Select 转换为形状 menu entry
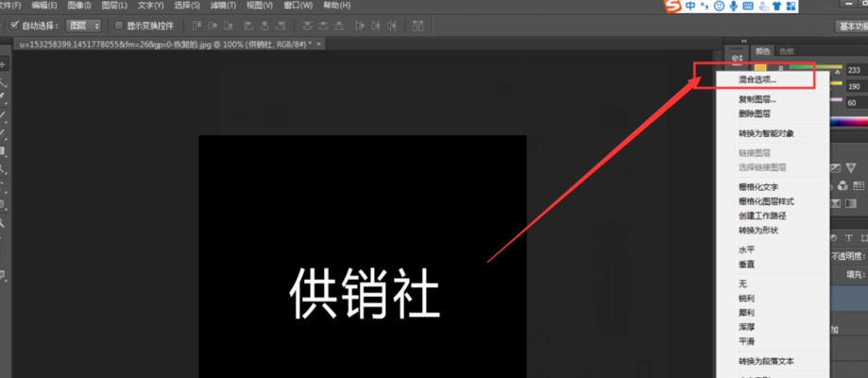This screenshot has width=868, height=378. (773, 231)
